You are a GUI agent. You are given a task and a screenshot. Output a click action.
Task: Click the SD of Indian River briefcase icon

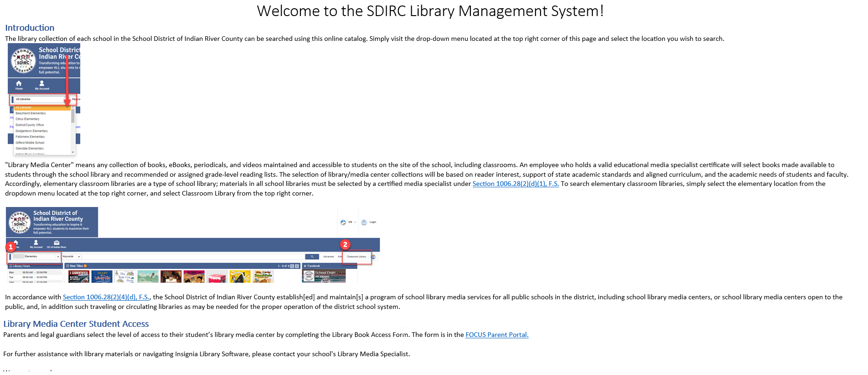(x=56, y=242)
